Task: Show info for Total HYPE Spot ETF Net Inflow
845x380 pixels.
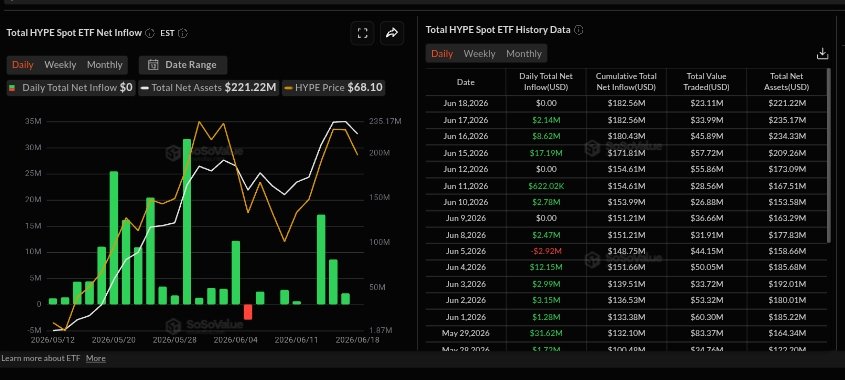Action: (150, 33)
